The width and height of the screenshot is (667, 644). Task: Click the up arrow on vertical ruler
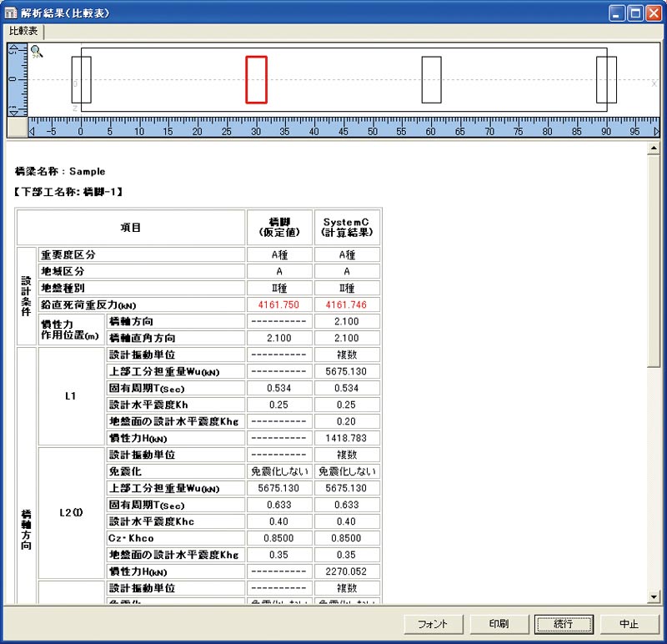click(13, 48)
